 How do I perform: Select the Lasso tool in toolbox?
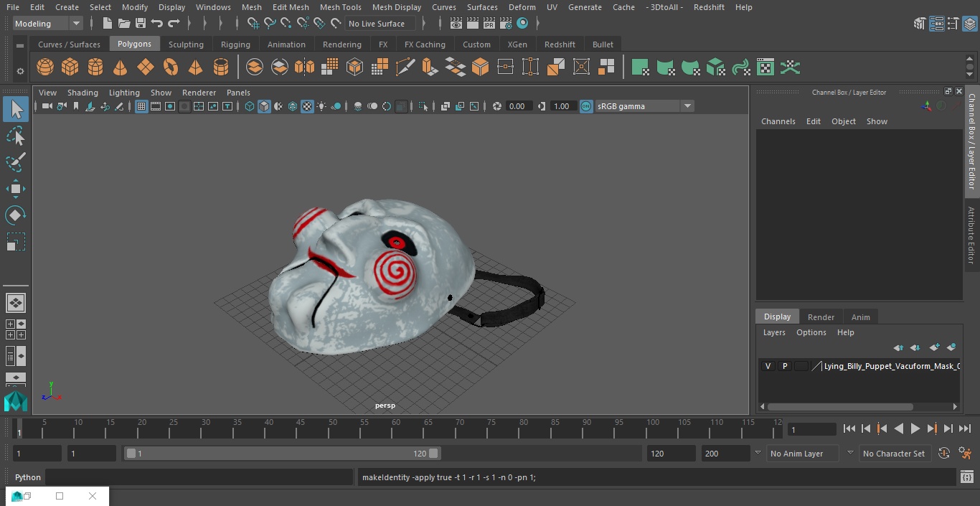coord(16,136)
